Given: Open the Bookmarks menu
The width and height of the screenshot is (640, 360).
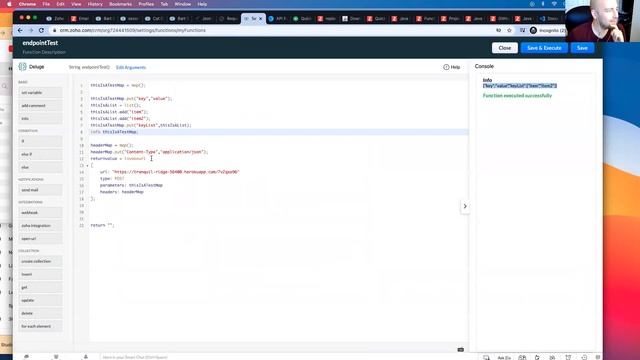Looking at the screenshot, I should pos(120,4).
